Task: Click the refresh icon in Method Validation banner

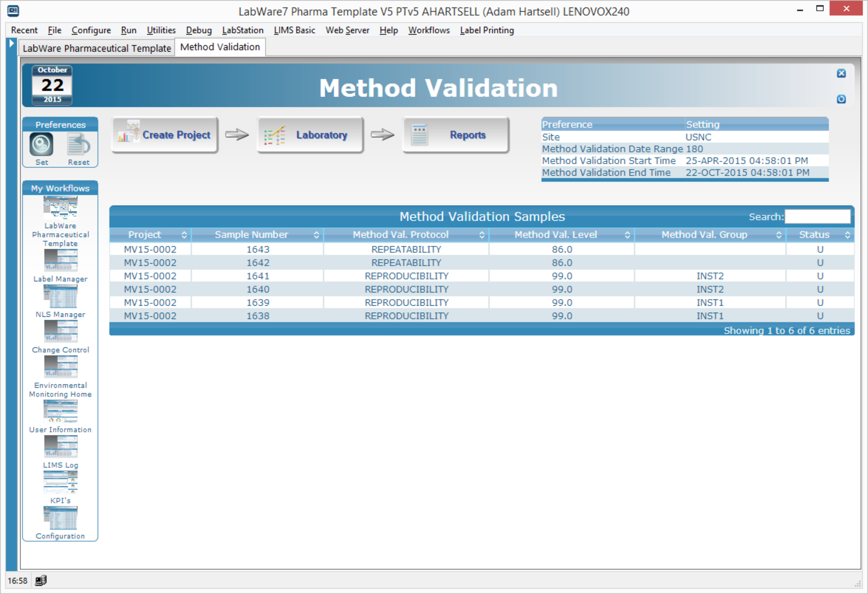Action: click(841, 99)
